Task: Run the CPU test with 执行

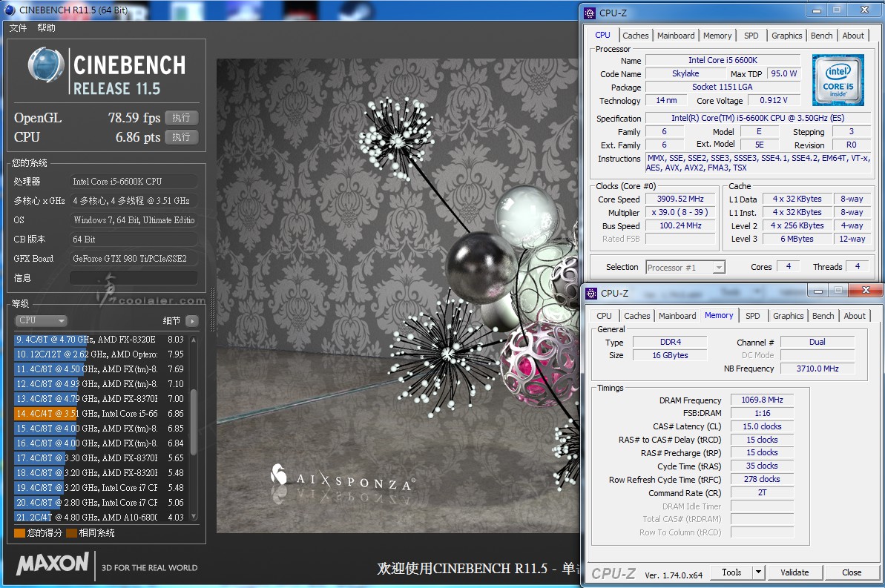Action: click(x=181, y=137)
